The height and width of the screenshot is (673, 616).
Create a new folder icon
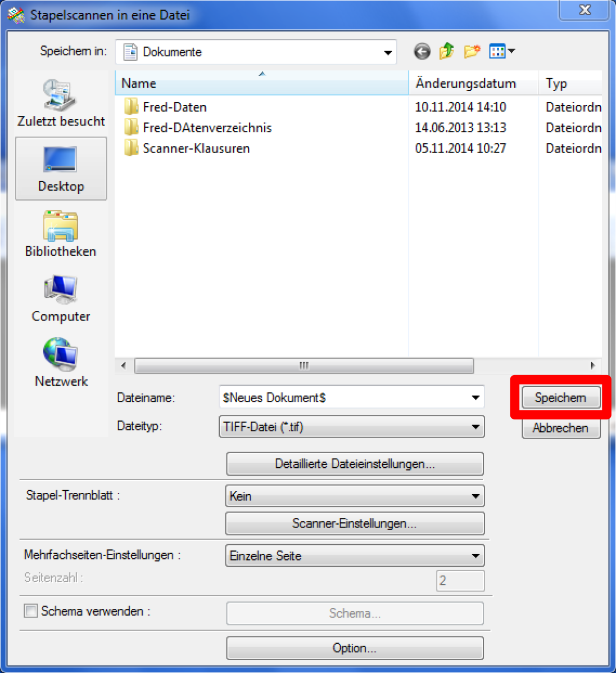point(472,52)
